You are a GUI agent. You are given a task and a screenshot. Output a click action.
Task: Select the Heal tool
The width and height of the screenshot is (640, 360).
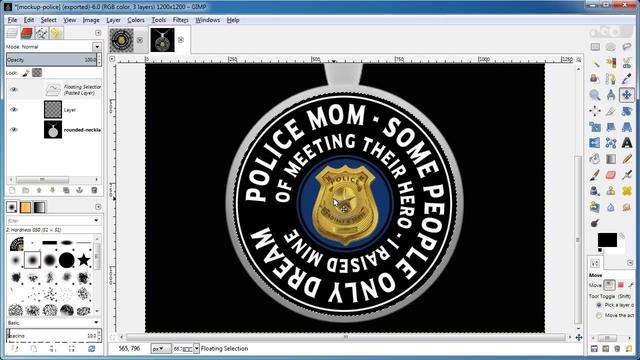coord(627,191)
